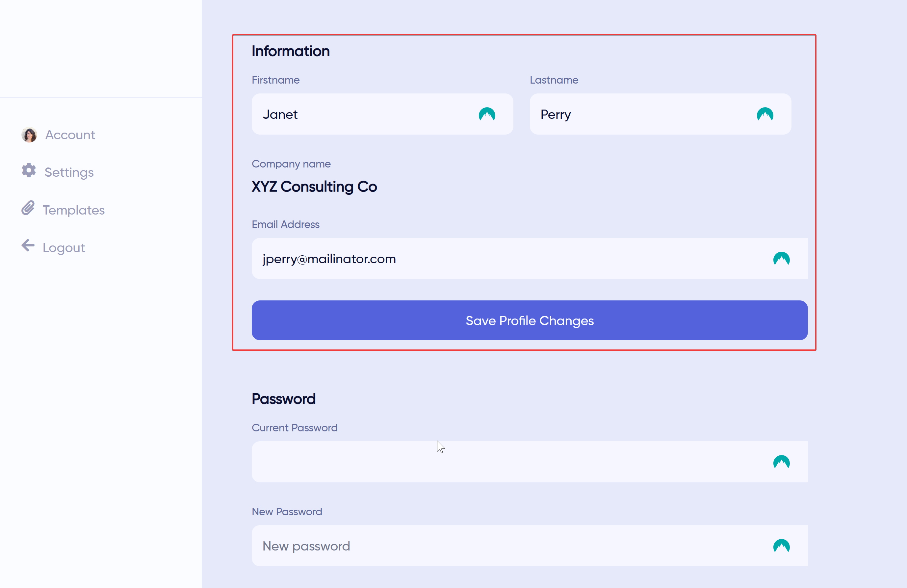
Task: Click the Save Profile Changes button
Action: [529, 320]
